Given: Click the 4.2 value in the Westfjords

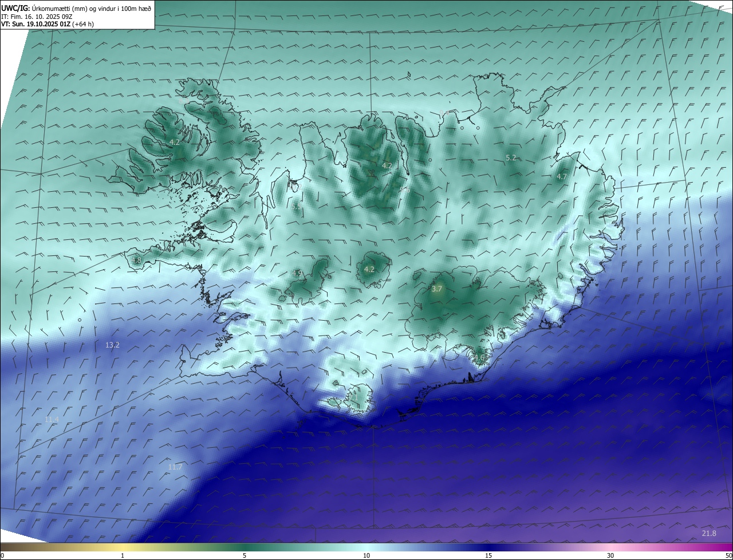Looking at the screenshot, I should pyautogui.click(x=175, y=142).
